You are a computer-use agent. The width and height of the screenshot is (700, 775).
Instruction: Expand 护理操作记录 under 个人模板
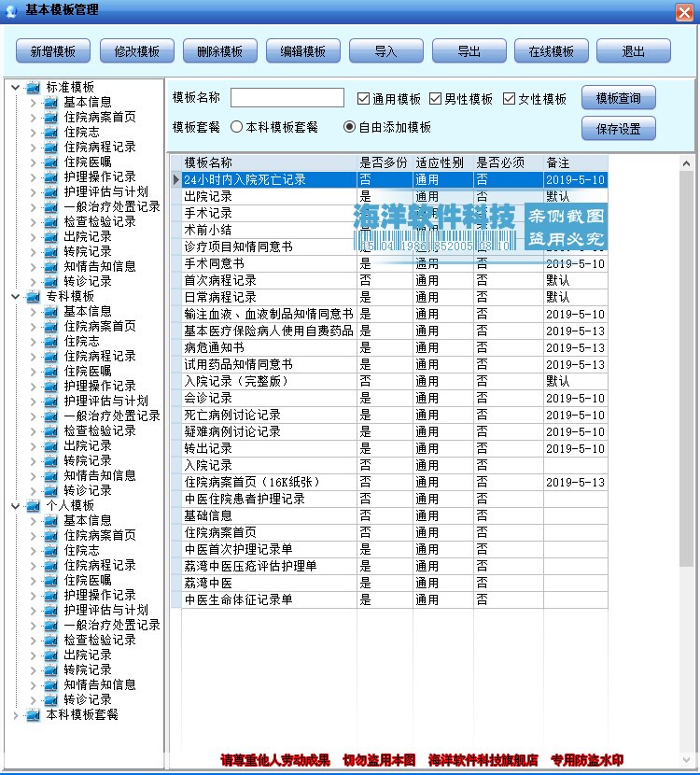pos(33,595)
